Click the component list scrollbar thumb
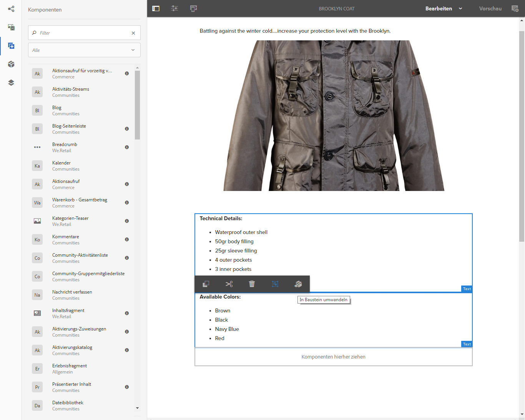 [137, 105]
